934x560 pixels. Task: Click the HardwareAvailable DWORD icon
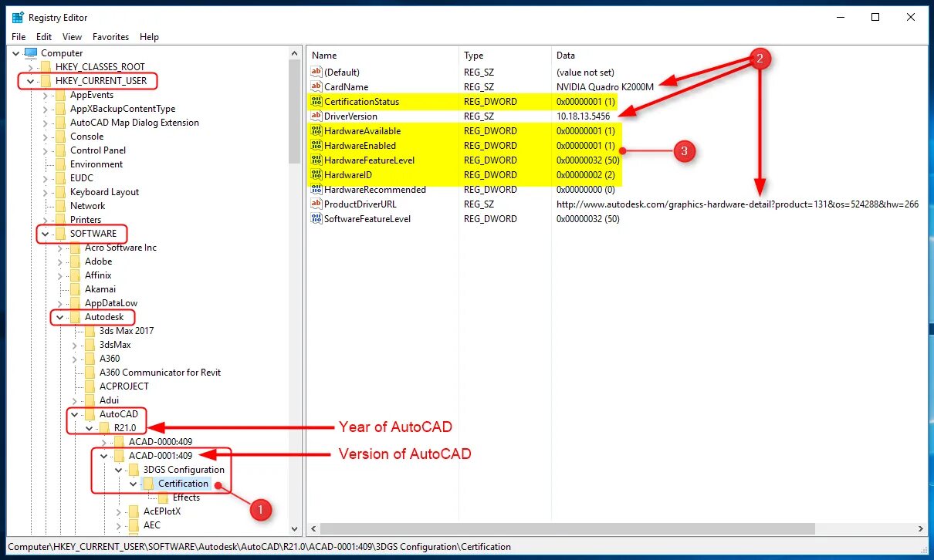pos(316,130)
